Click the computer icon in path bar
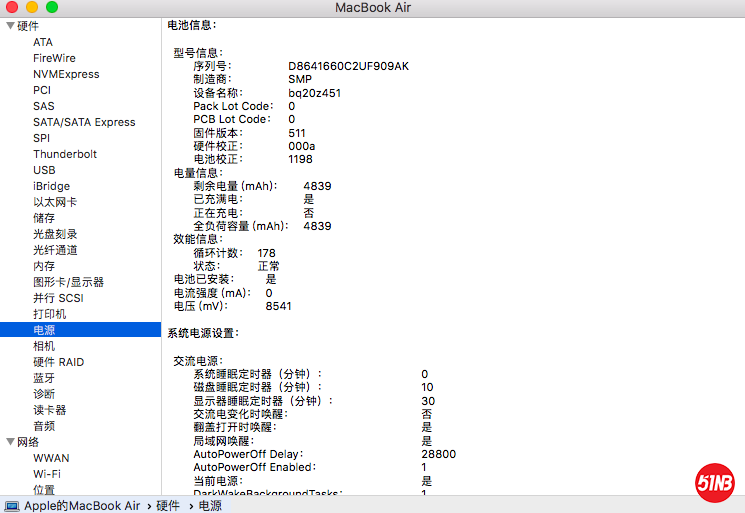This screenshot has height=513, width=745. [12, 506]
